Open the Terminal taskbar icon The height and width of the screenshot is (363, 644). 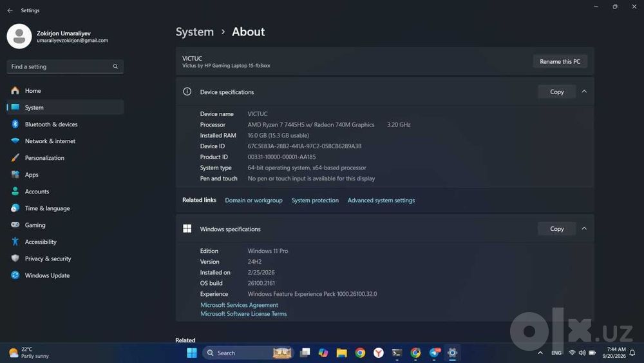(397, 353)
